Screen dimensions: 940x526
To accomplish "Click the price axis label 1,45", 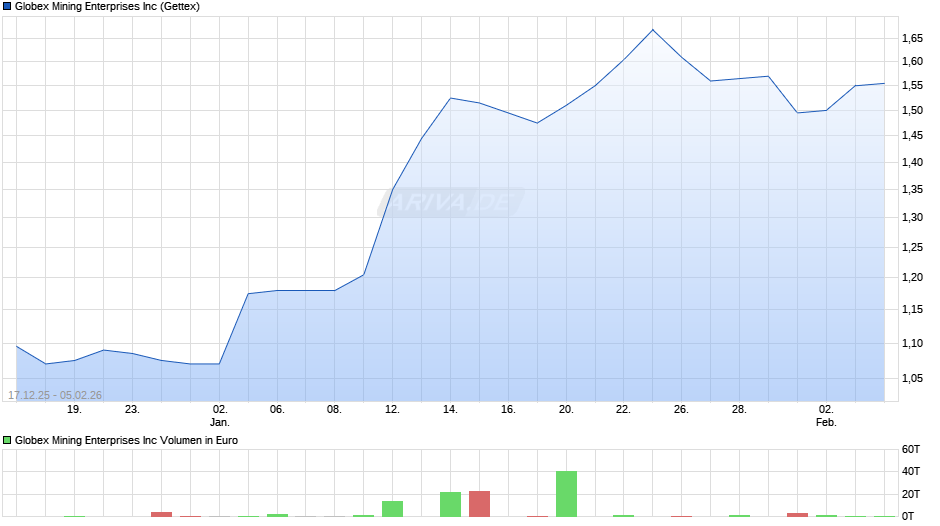I will click(x=912, y=136).
